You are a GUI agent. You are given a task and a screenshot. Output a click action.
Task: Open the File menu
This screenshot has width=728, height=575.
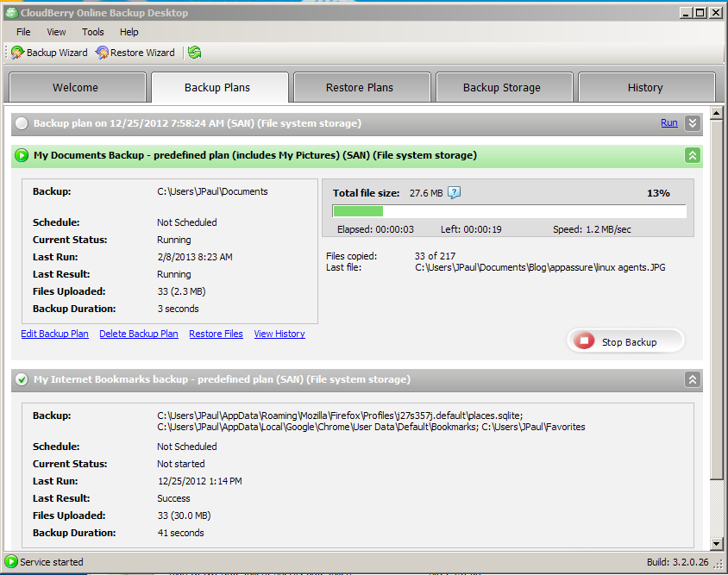point(23,32)
